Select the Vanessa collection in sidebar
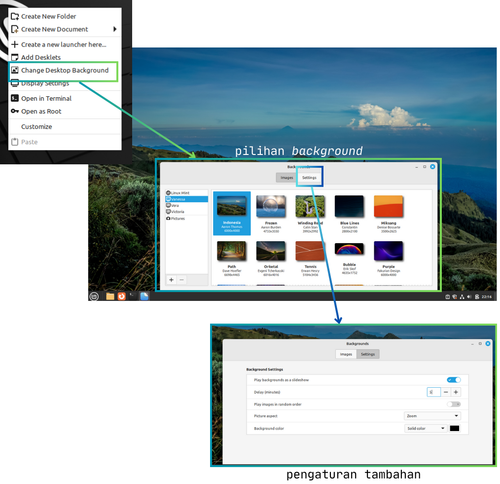500x484 pixels. pos(187,199)
